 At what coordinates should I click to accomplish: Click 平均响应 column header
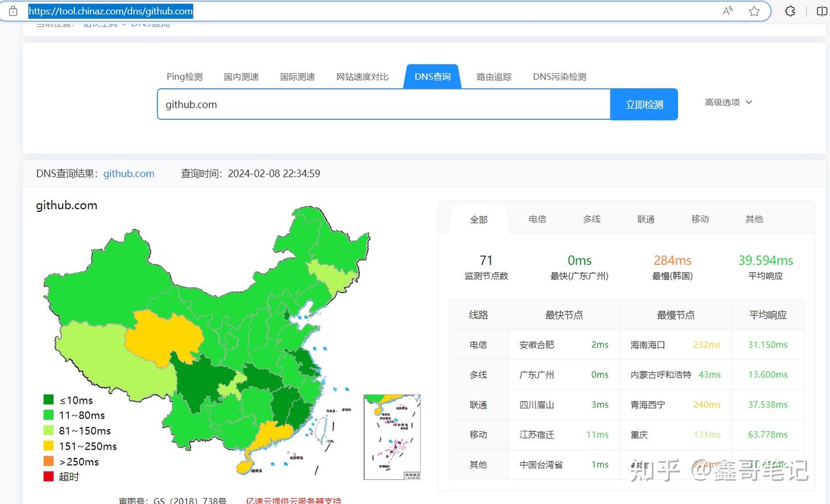pyautogui.click(x=768, y=315)
